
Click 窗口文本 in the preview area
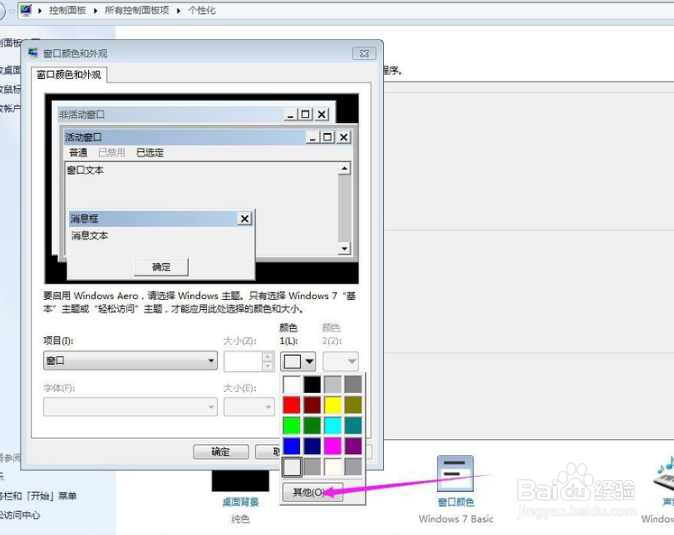[85, 170]
